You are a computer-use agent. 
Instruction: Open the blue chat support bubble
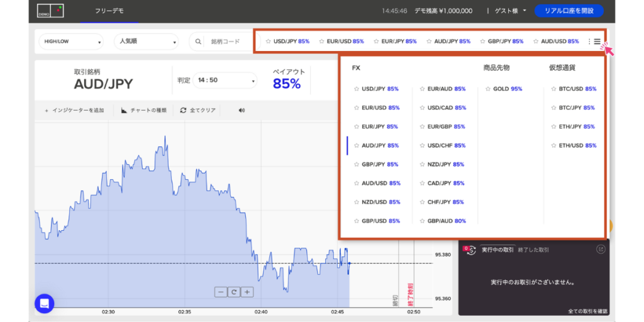[x=45, y=303]
